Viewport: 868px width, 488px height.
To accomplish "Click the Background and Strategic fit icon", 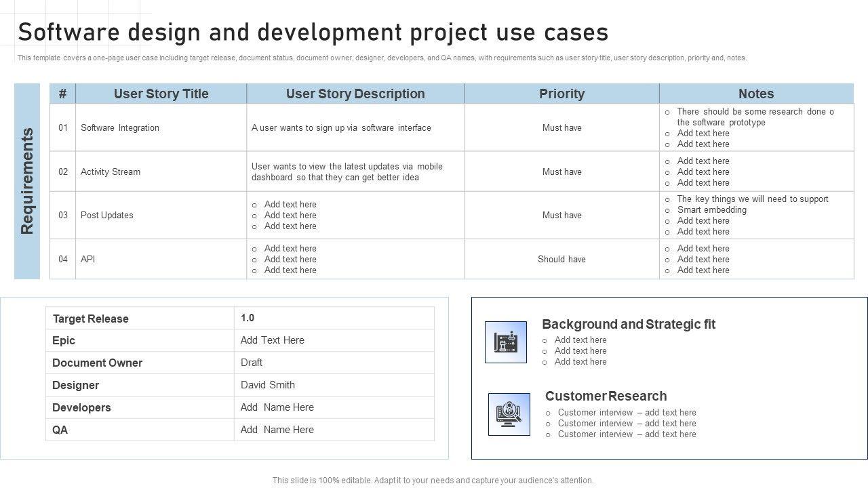I will 506,342.
